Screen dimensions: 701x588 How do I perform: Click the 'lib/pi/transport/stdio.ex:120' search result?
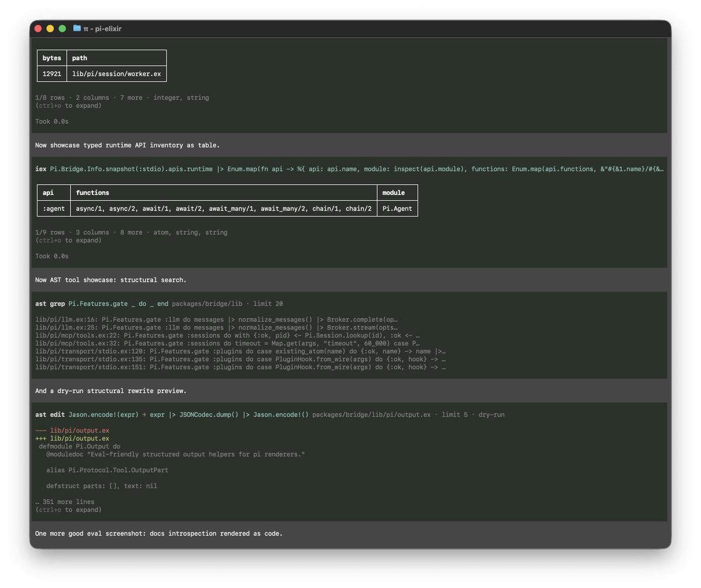241,351
